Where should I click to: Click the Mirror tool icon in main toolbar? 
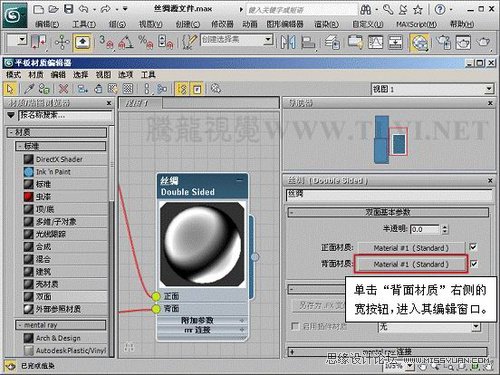click(288, 42)
